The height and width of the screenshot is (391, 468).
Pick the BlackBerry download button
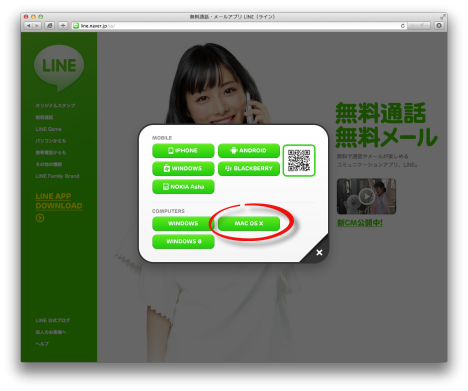249,168
